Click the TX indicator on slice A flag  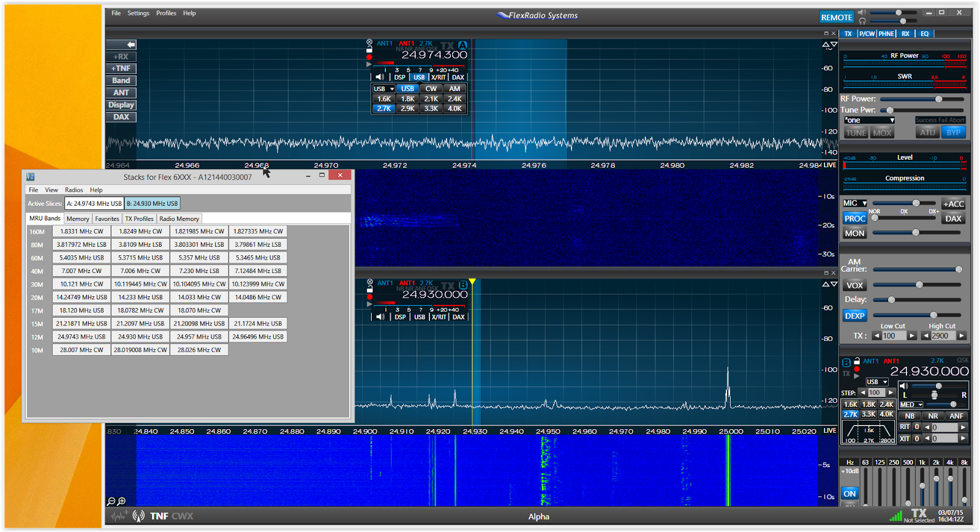coord(448,46)
